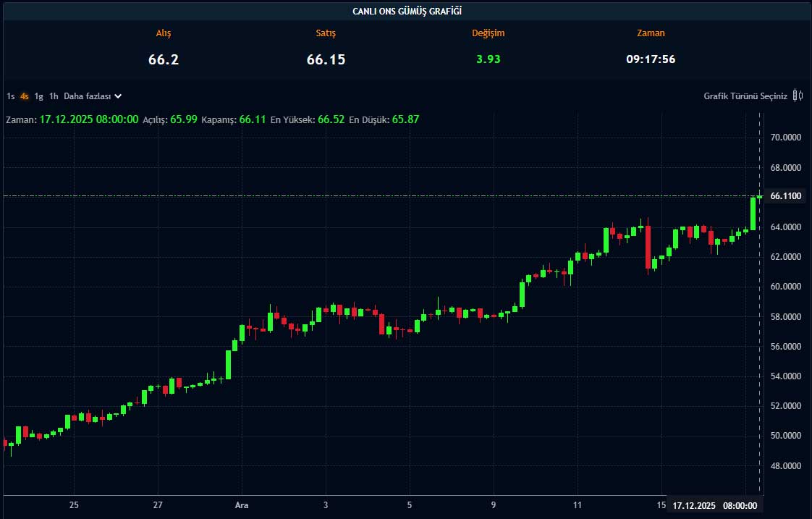Click the Satış price value 66.15
The height and width of the screenshot is (519, 812).
(326, 59)
